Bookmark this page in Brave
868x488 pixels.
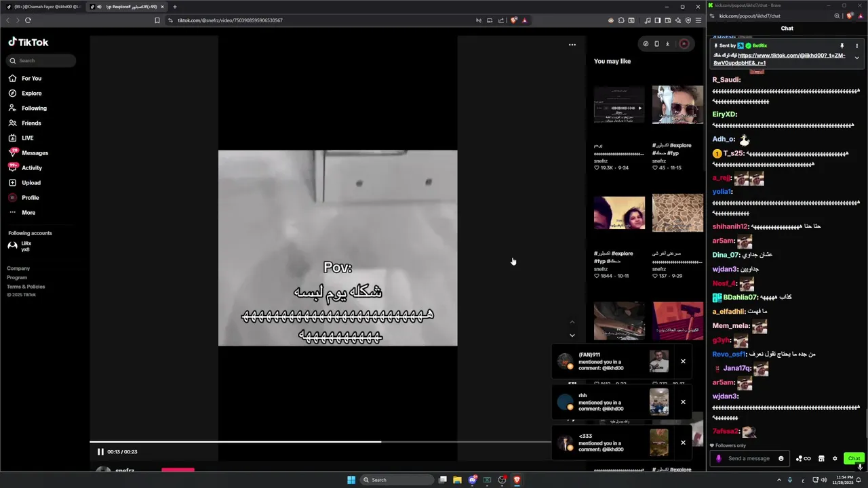point(157,20)
